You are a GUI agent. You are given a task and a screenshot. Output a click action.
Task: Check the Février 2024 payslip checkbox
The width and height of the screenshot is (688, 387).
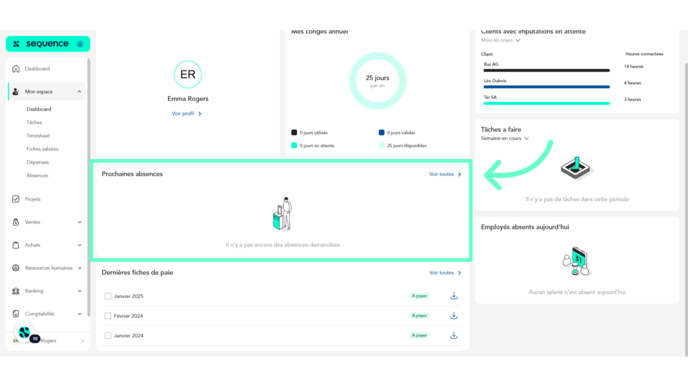(x=108, y=316)
